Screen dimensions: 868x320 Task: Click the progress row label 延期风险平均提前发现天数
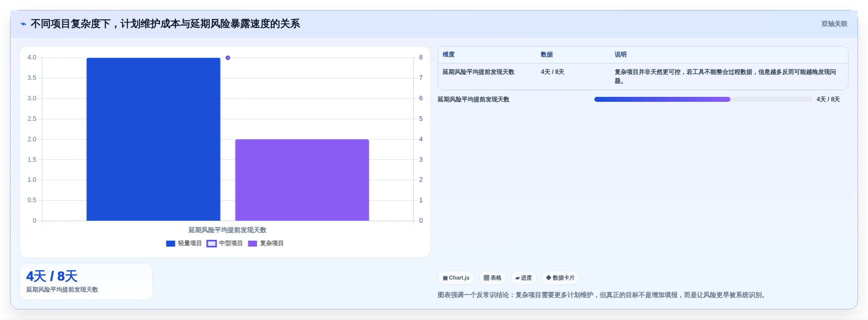pyautogui.click(x=474, y=100)
